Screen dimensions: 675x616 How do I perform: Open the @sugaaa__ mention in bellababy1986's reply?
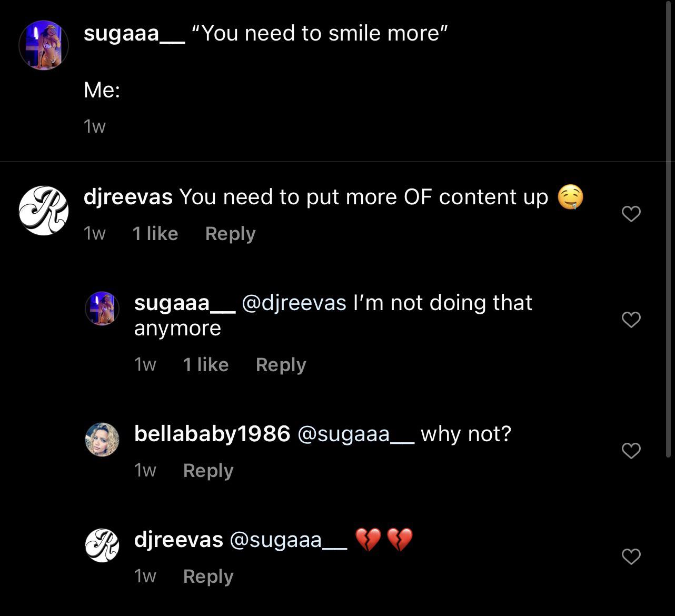(x=356, y=434)
